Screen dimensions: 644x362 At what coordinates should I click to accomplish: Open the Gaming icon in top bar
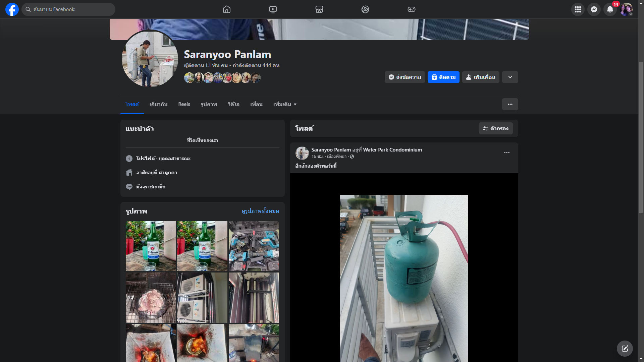click(x=412, y=9)
